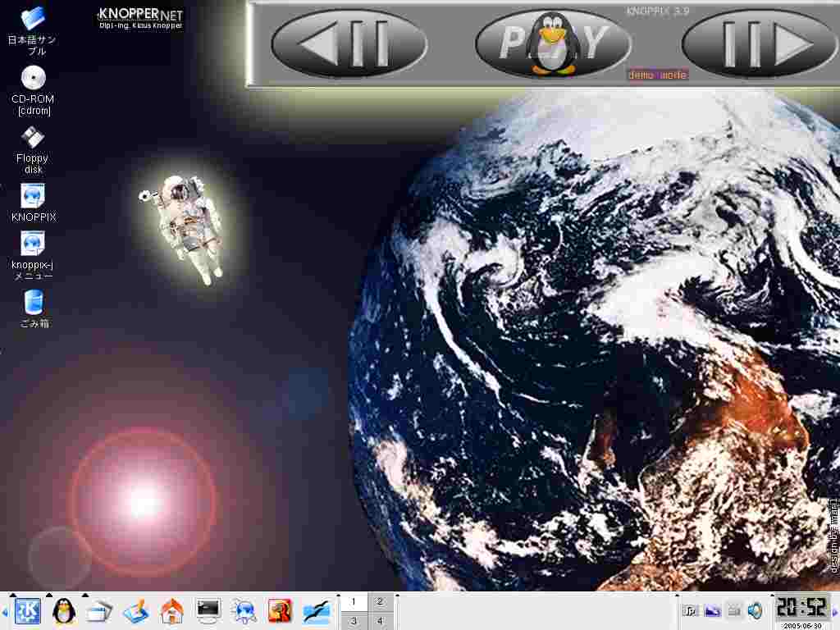Open the CD-ROM [cdrom] desktop icon
The height and width of the screenshot is (630, 840).
[33, 79]
